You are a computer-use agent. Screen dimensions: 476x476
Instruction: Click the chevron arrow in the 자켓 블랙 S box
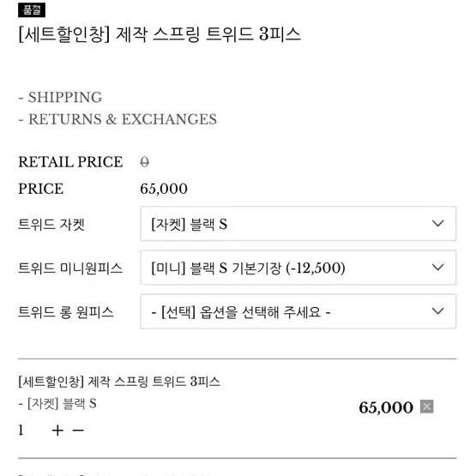[x=437, y=224]
